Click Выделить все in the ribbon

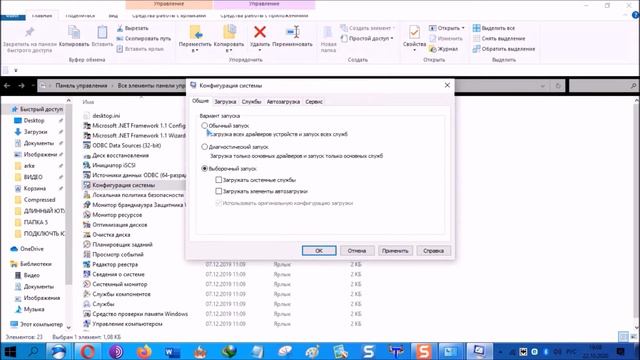[x=493, y=28]
